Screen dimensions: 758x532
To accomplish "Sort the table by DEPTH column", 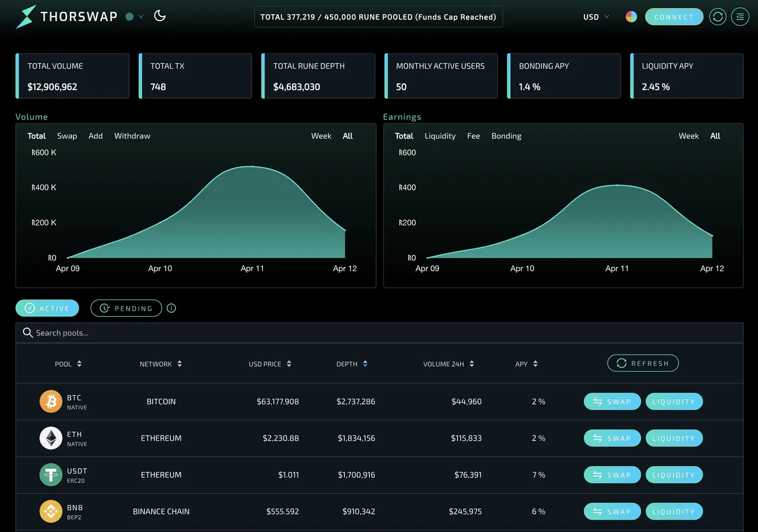I will pos(352,364).
